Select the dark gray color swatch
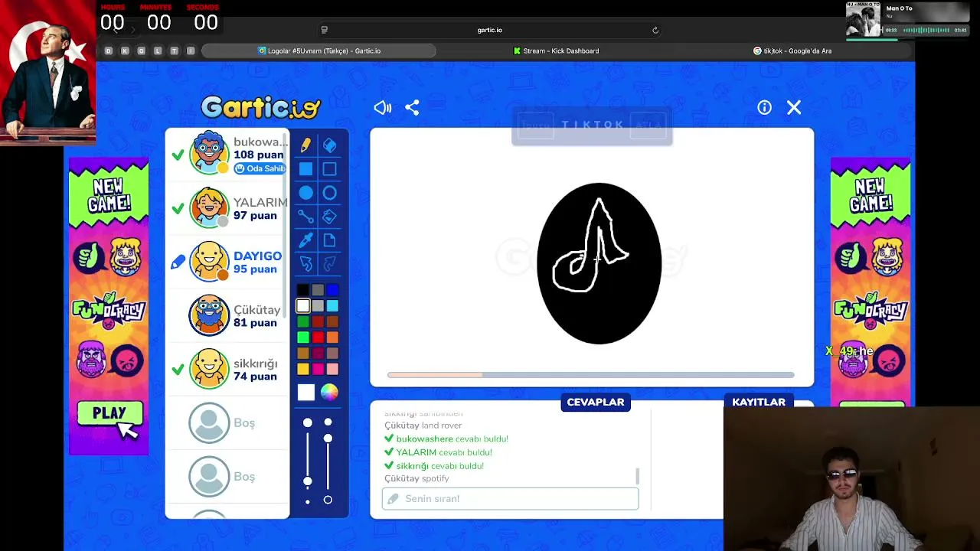 pyautogui.click(x=318, y=290)
